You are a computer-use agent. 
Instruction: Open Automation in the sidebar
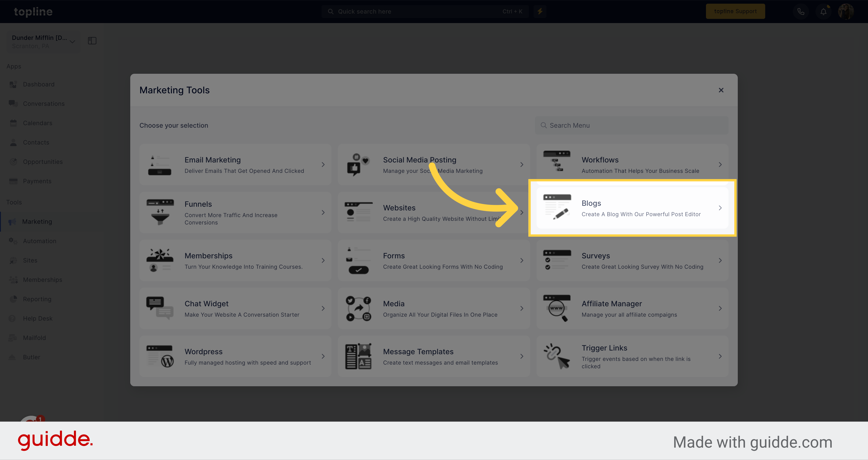click(x=39, y=241)
